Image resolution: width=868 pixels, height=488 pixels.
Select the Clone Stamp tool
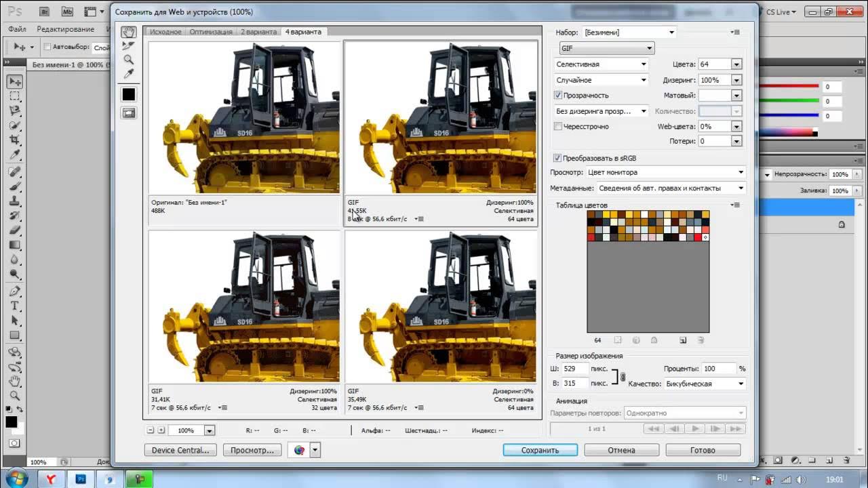coord(15,201)
